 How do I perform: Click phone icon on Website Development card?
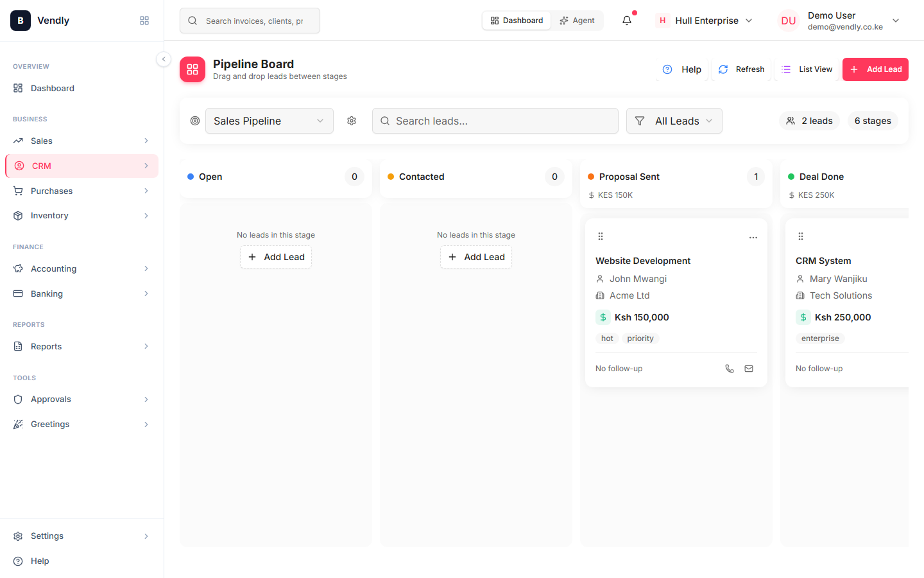point(730,369)
